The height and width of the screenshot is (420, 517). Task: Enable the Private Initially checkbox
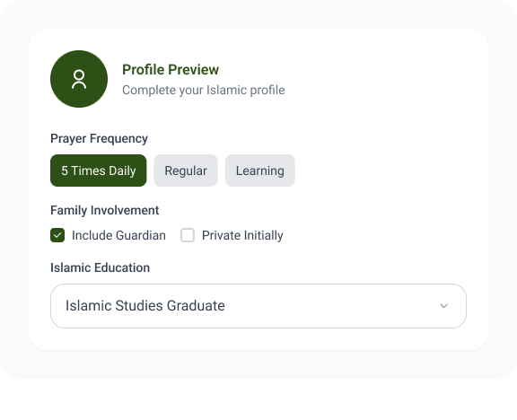[x=188, y=235]
